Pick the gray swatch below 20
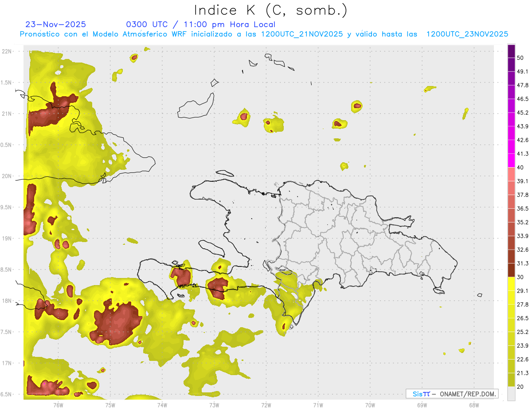This screenshot has width=532, height=411. coord(511,394)
